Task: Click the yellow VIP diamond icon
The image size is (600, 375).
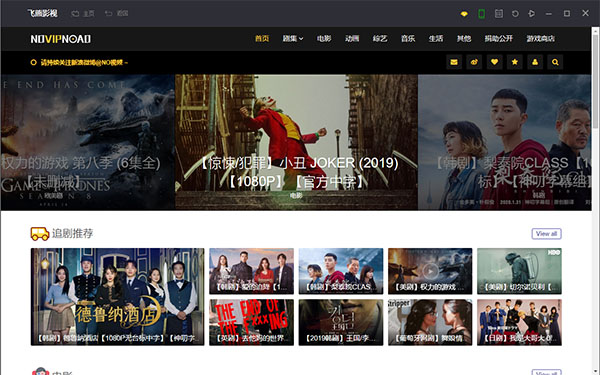Action: tap(464, 14)
